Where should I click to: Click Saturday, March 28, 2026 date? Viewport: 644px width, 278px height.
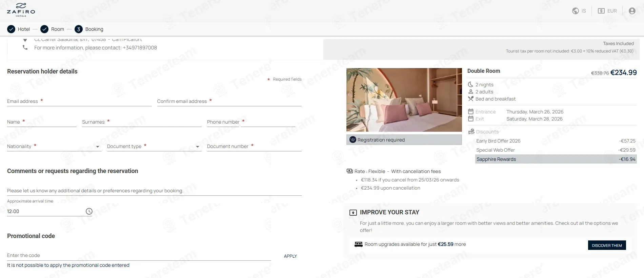pos(535,119)
